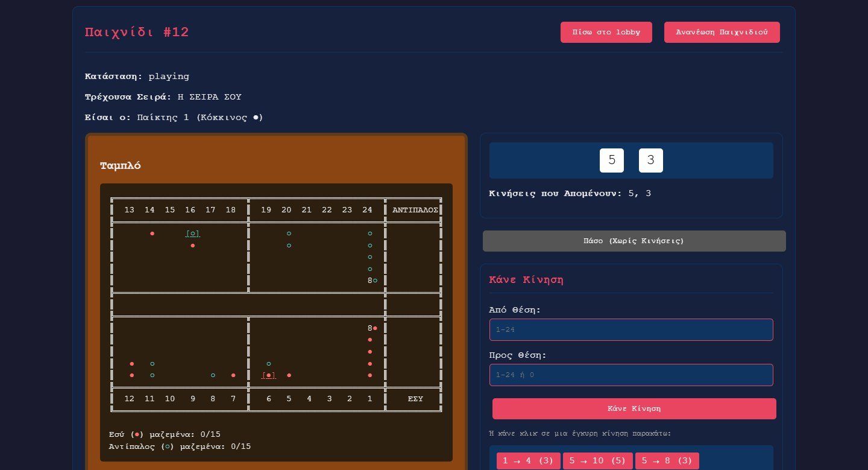The height and width of the screenshot is (470, 868).
Task: Click the die showing 5
Action: click(612, 160)
